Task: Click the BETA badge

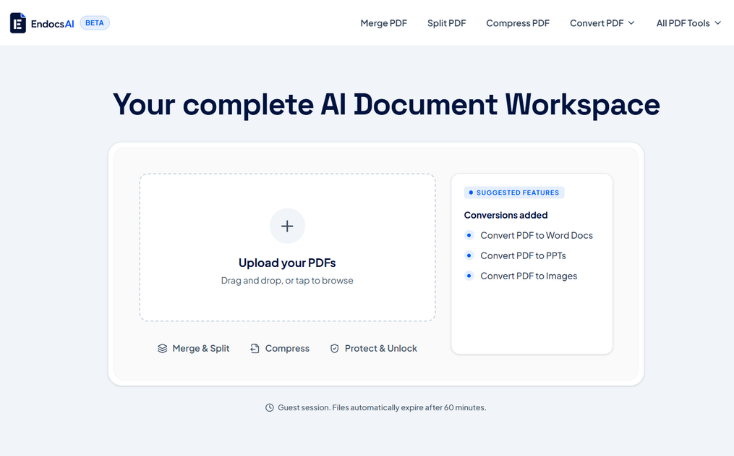Action: (x=95, y=23)
